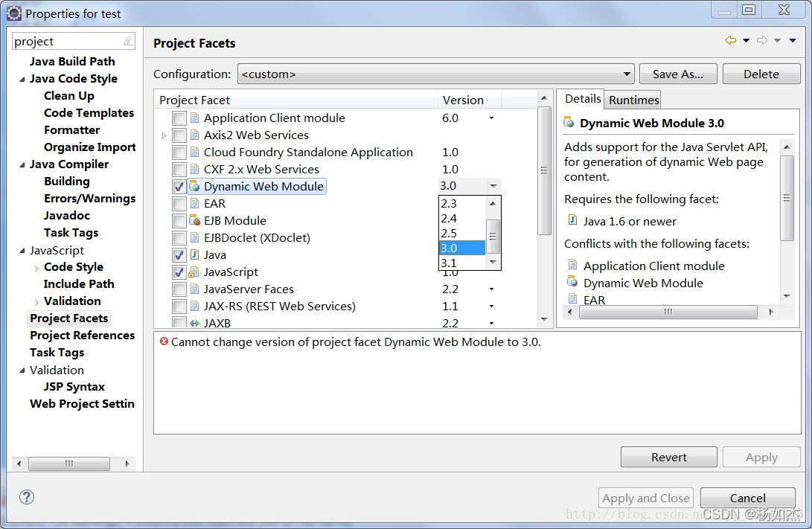Click the clear filter text icon
Image resolution: width=812 pixels, height=529 pixels.
point(128,41)
